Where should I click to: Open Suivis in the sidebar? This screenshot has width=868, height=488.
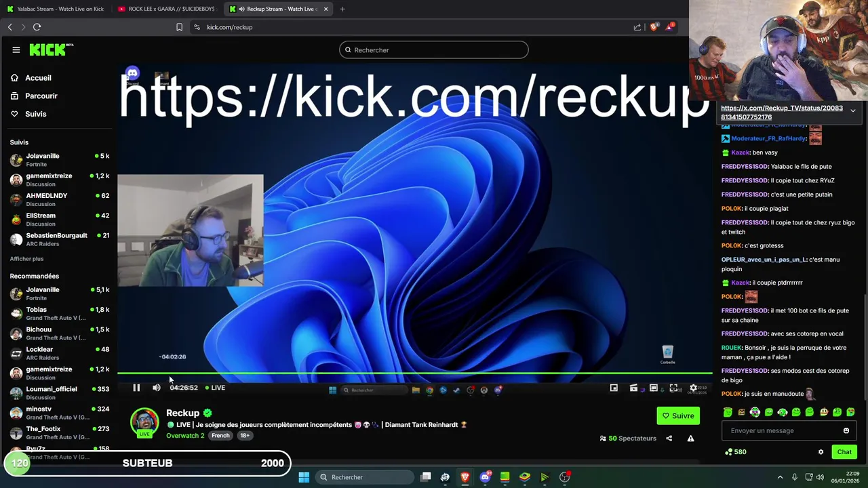28,114
